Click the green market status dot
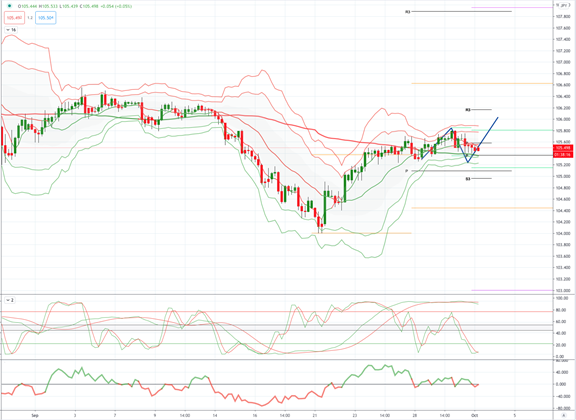 pos(10,6)
